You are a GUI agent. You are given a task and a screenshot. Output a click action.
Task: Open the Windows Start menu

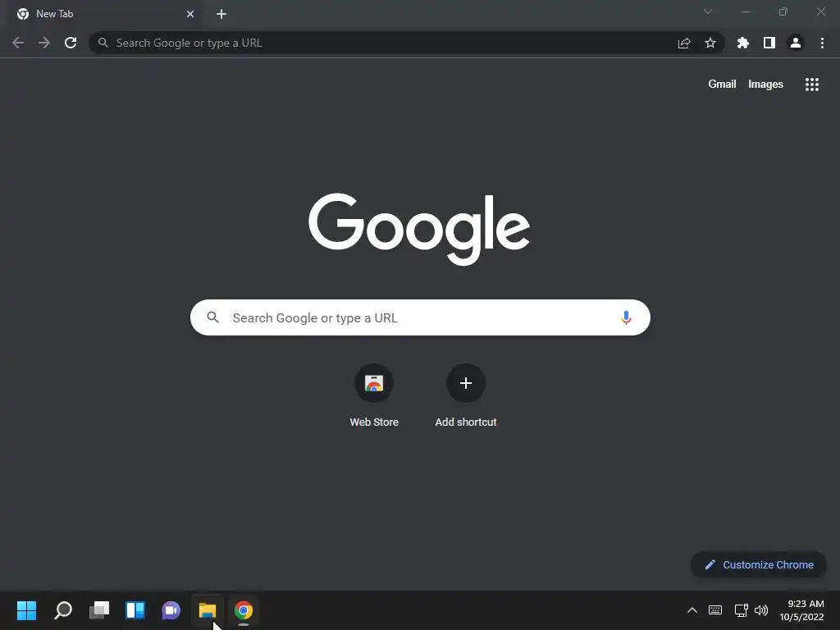tap(26, 610)
